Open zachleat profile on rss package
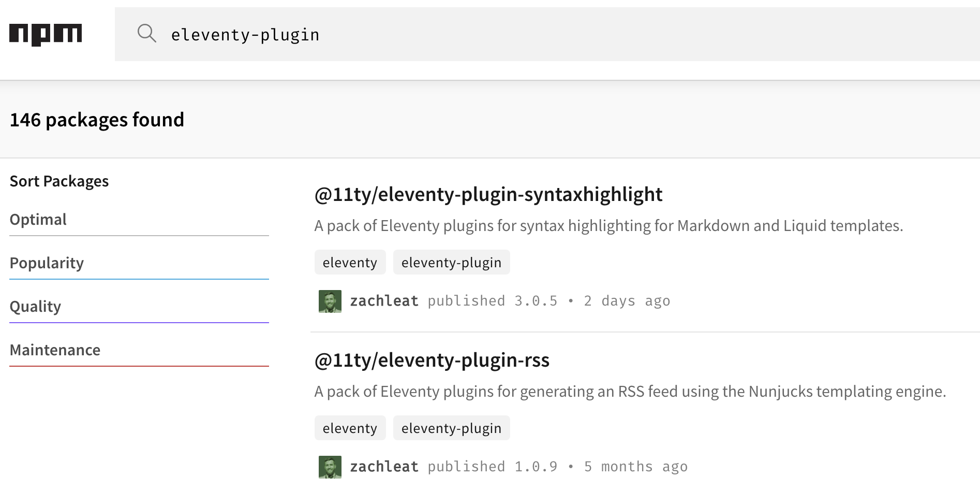Viewport: 980px width, 491px height. point(384,467)
